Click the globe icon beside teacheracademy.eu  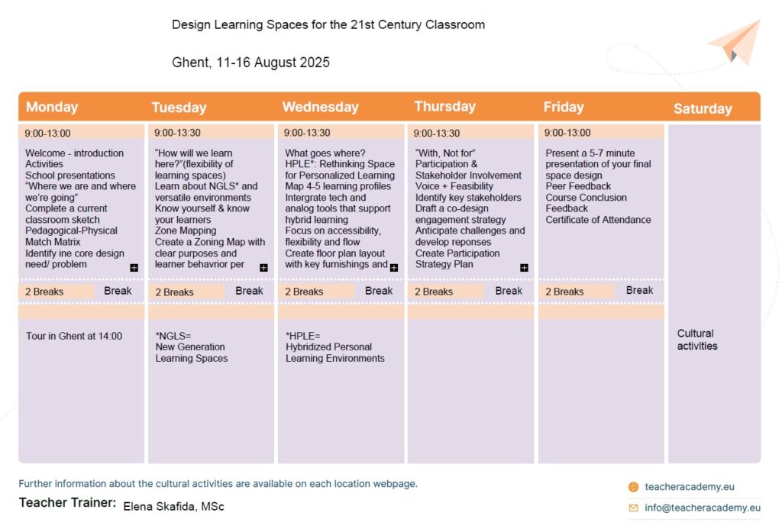[633, 487]
